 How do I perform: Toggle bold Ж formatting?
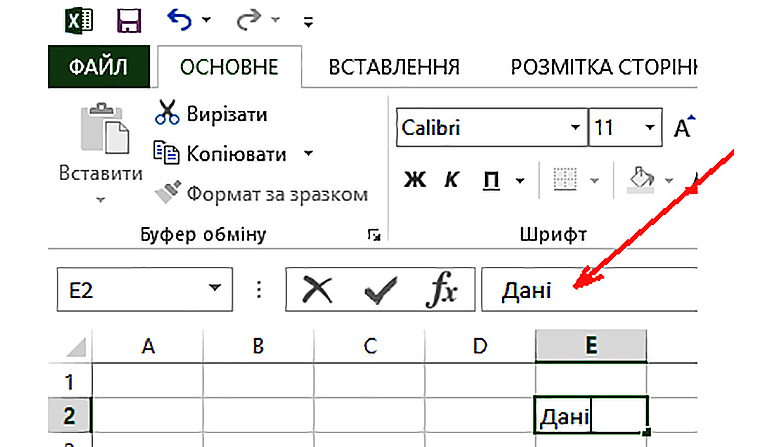(x=415, y=180)
